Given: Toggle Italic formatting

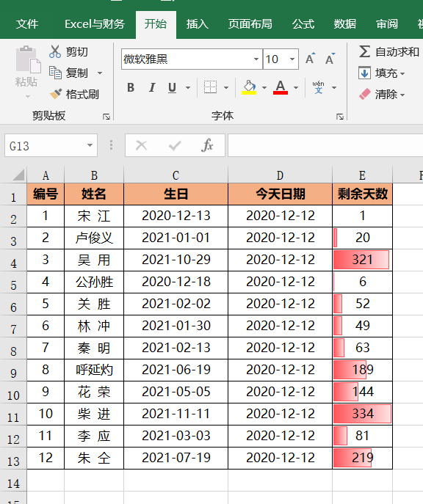Looking at the screenshot, I should tap(152, 87).
